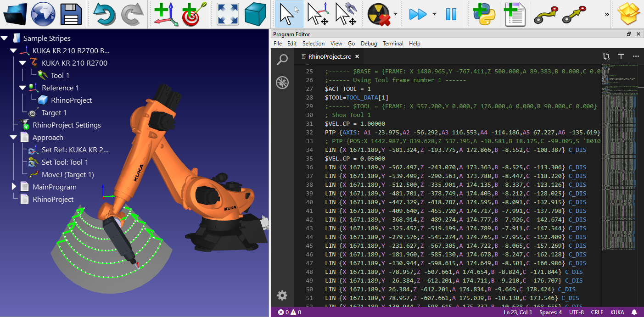Split the editor view
The width and height of the screenshot is (644, 317).
coord(621,56)
